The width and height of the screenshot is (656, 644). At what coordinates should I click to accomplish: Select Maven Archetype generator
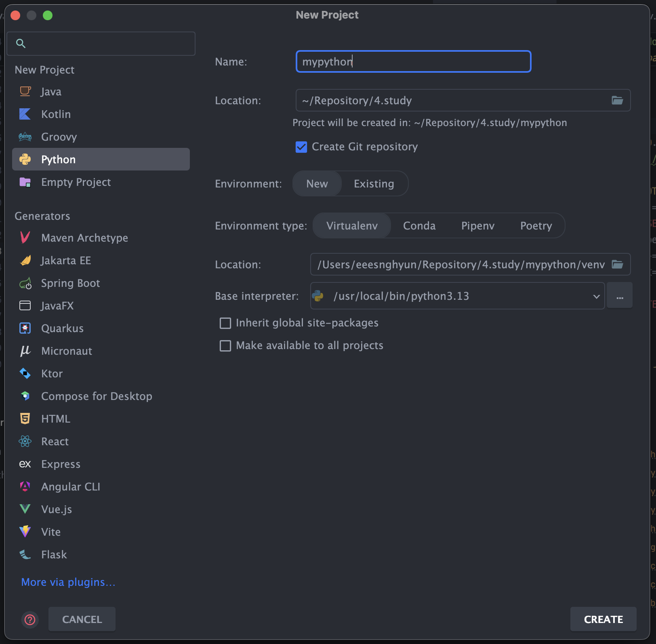(x=101, y=238)
